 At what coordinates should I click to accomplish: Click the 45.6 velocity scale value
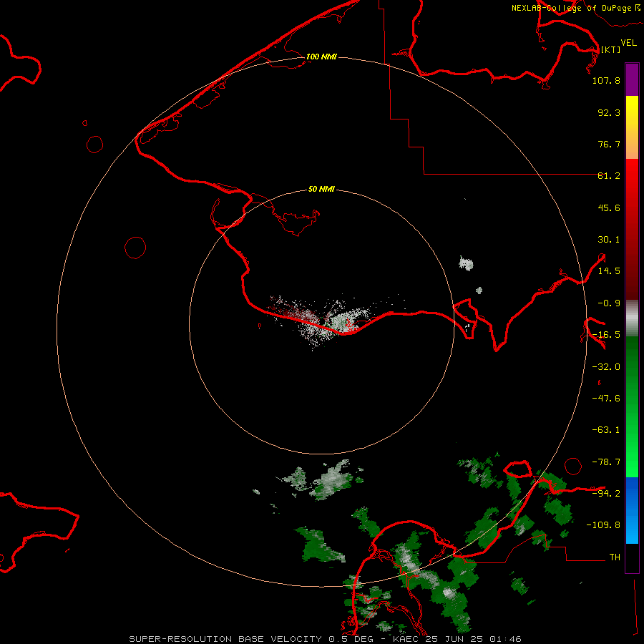pyautogui.click(x=609, y=208)
